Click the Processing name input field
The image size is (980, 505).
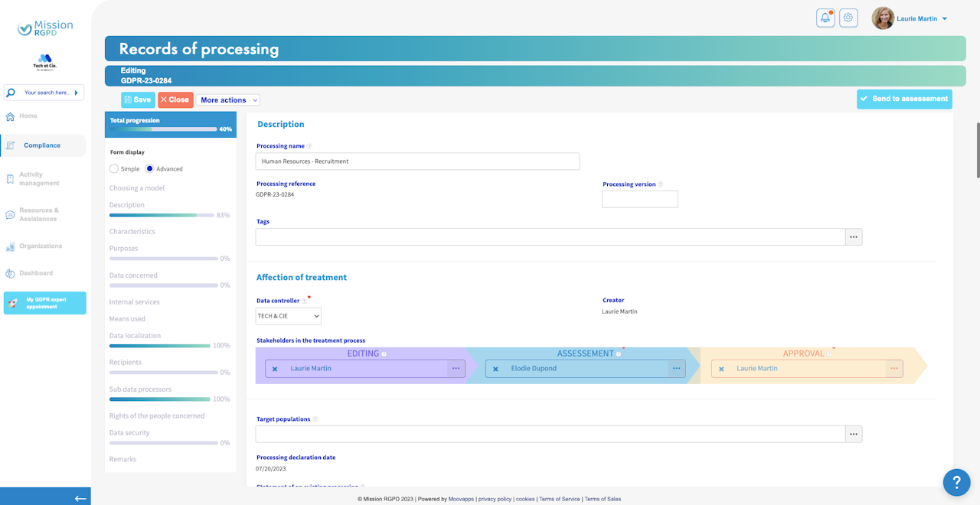point(417,161)
